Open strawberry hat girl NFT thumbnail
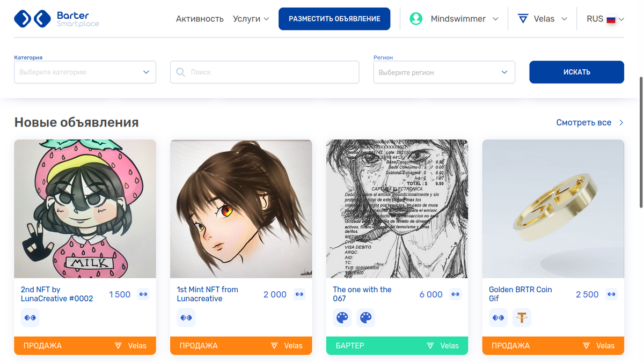 [85, 209]
